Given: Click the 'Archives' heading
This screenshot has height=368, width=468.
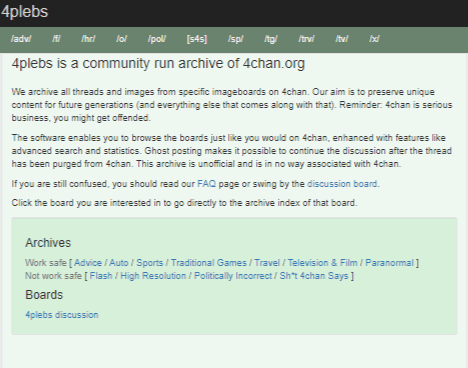Looking at the screenshot, I should [48, 243].
